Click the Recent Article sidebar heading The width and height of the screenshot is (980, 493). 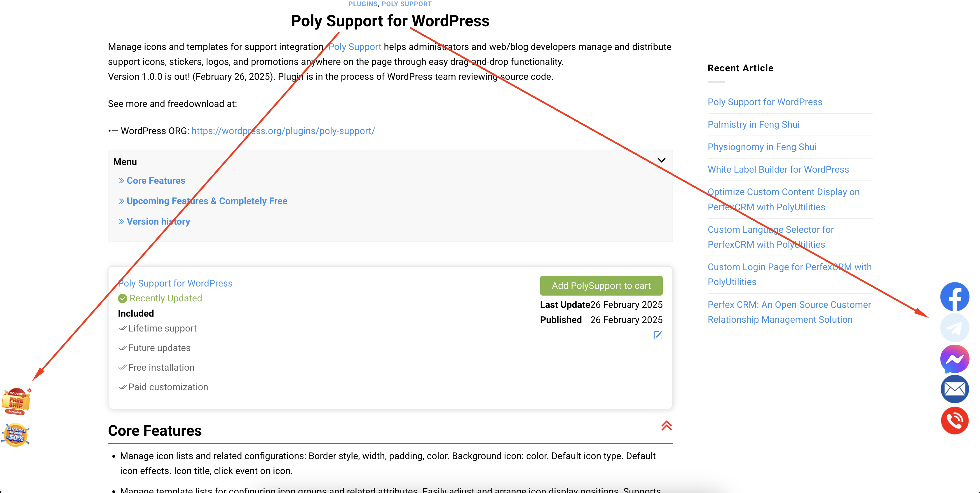pyautogui.click(x=740, y=68)
